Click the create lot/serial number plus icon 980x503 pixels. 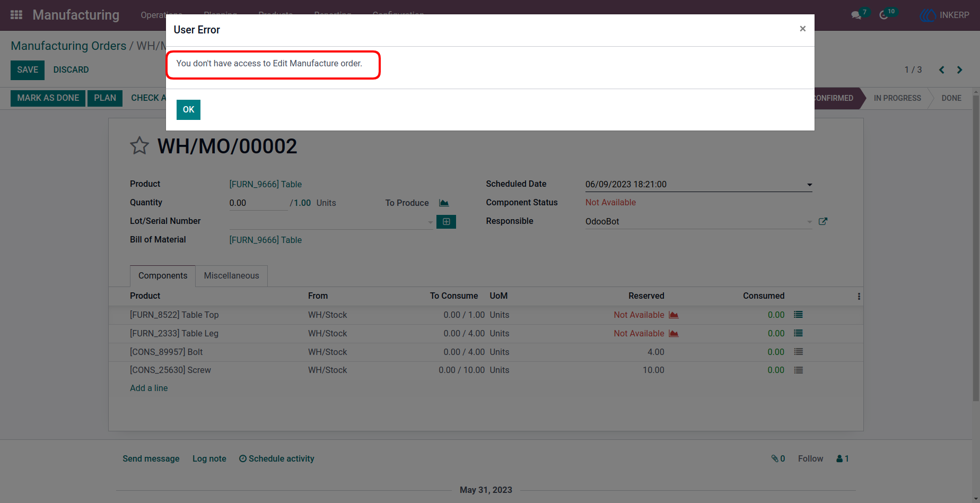tap(446, 222)
